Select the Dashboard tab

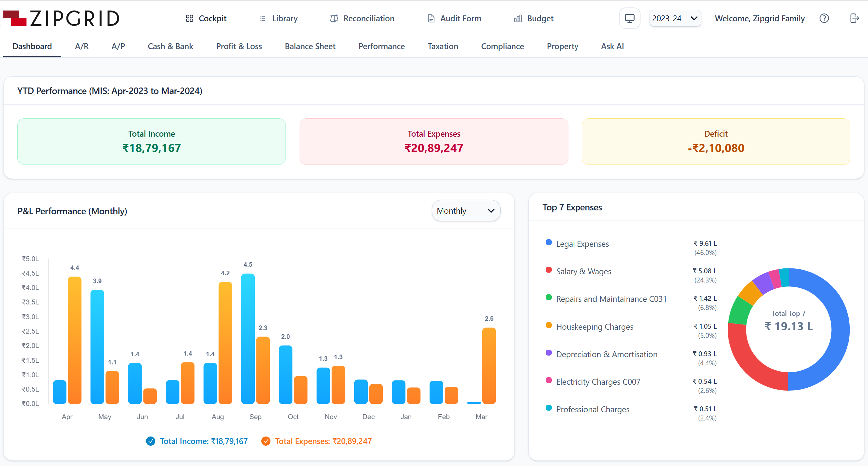(x=32, y=46)
